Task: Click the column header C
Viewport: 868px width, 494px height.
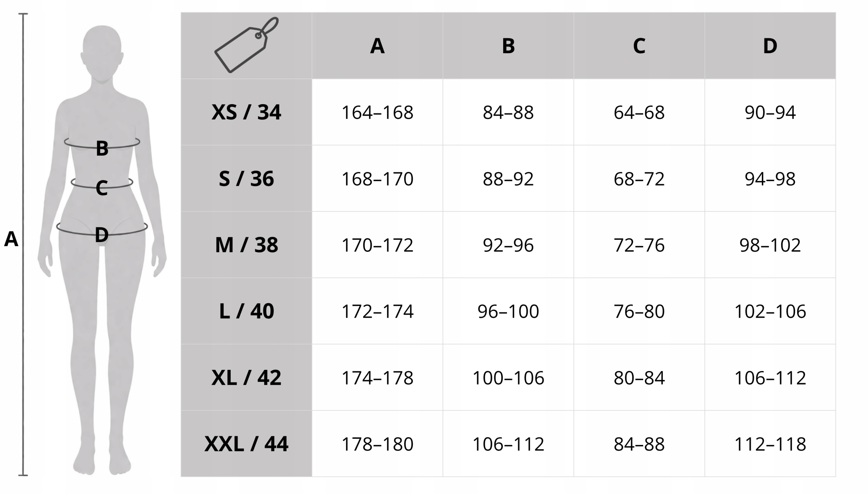Action: tap(639, 46)
